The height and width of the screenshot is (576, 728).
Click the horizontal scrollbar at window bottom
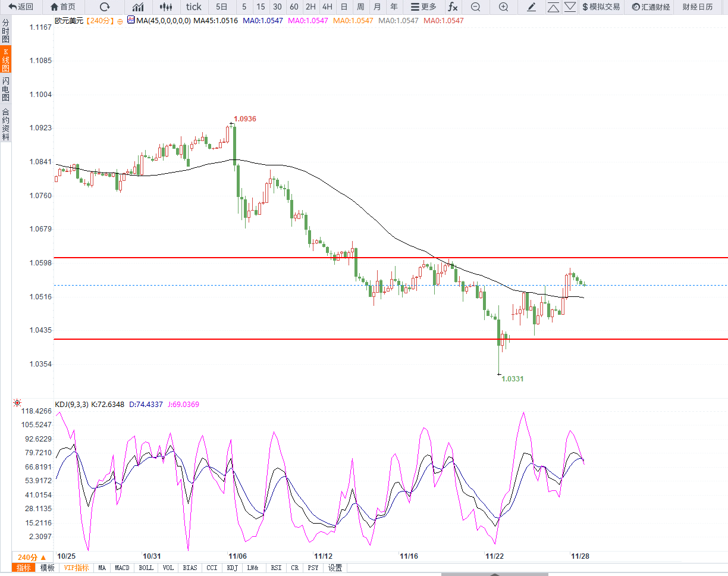point(495,574)
